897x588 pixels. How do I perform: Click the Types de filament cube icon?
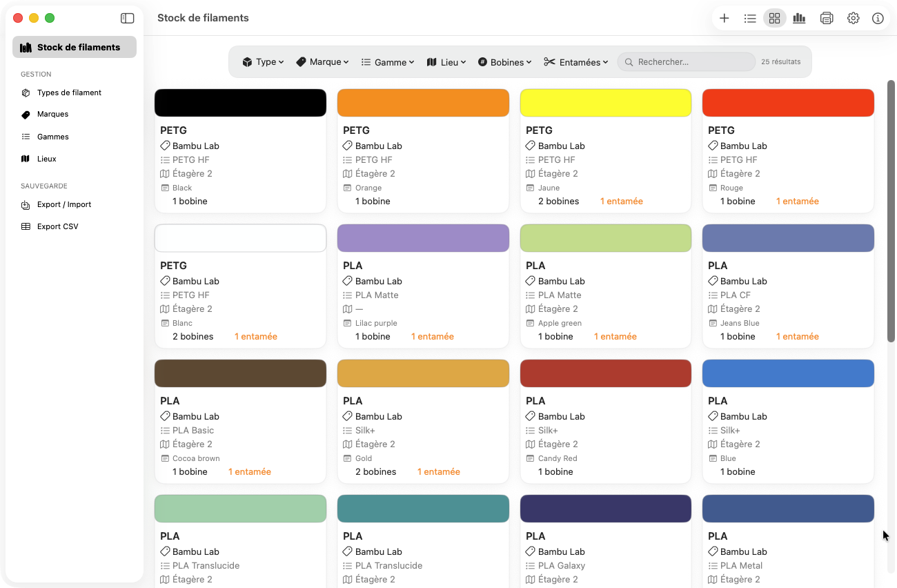click(26, 92)
